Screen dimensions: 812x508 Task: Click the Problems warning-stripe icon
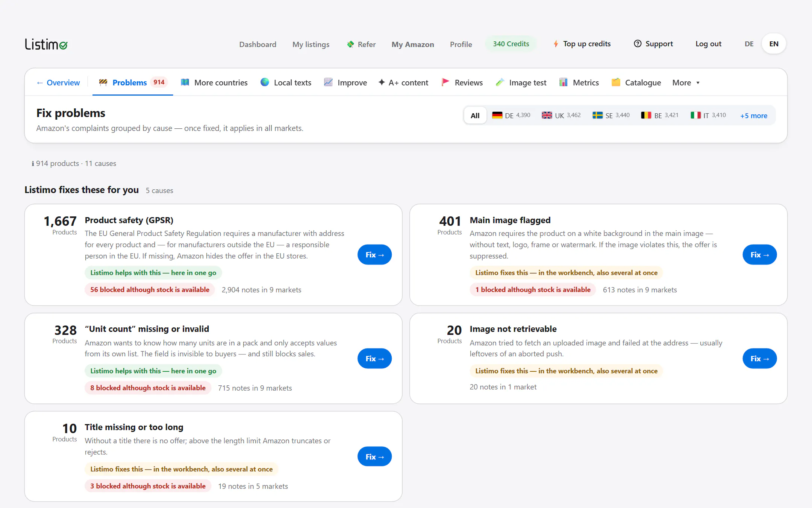point(103,82)
